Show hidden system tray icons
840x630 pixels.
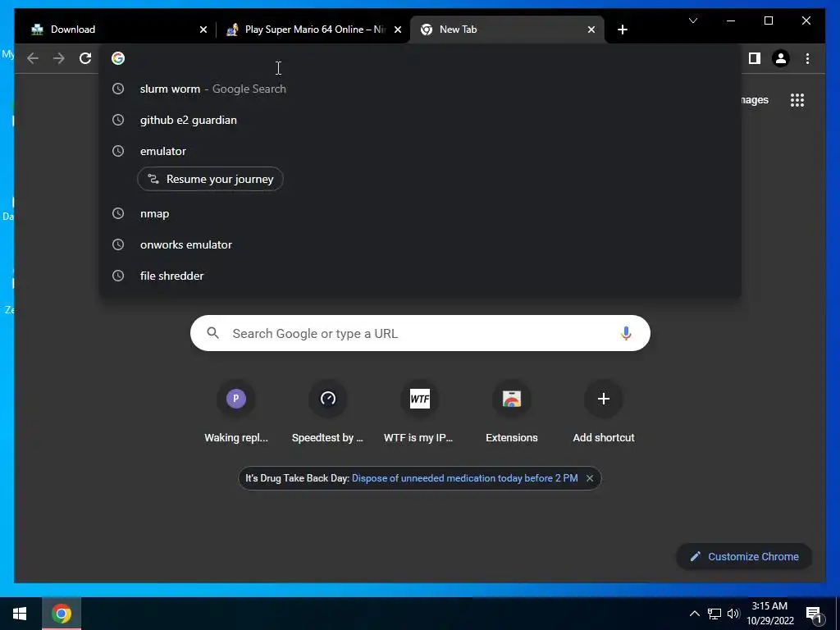tap(694, 614)
